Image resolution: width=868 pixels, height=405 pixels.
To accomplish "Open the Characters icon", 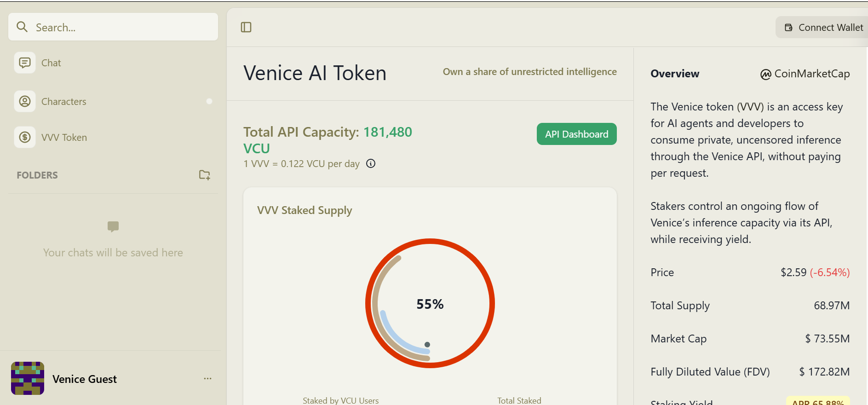I will (25, 101).
